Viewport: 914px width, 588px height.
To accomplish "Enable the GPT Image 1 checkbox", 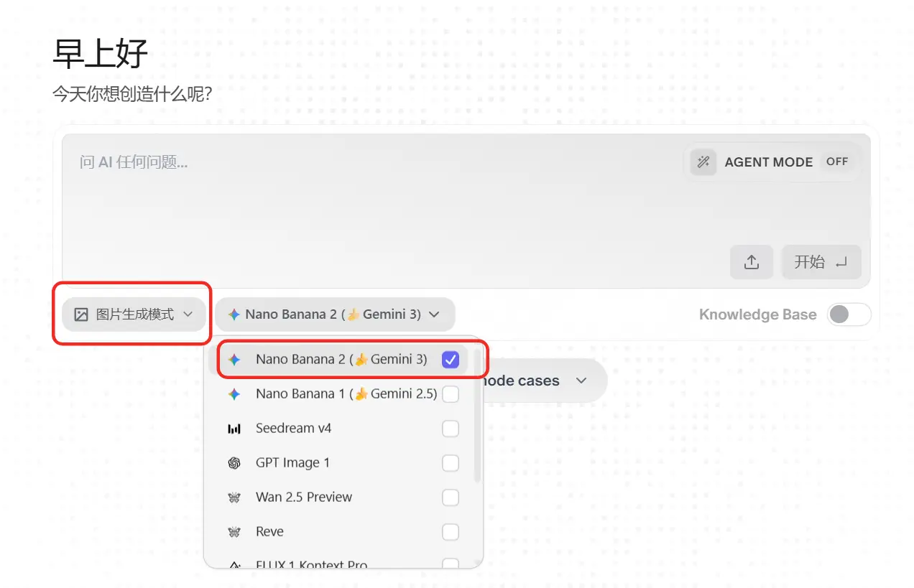I will click(x=451, y=463).
